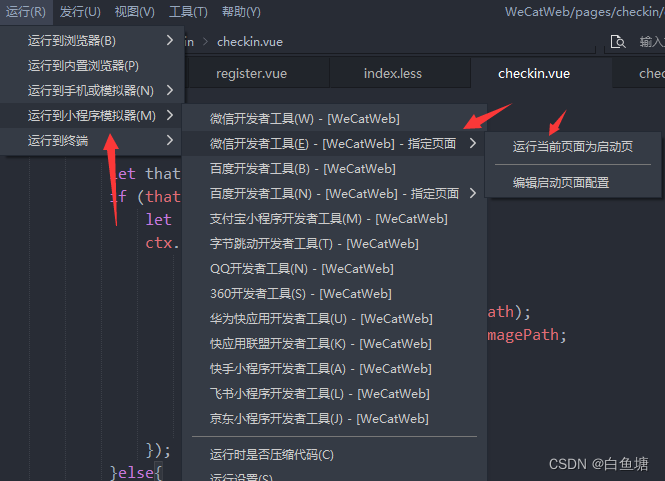The width and height of the screenshot is (665, 481).
Task: Select 运行到浏览器(B) menu entry
Action: pyautogui.click(x=92, y=41)
